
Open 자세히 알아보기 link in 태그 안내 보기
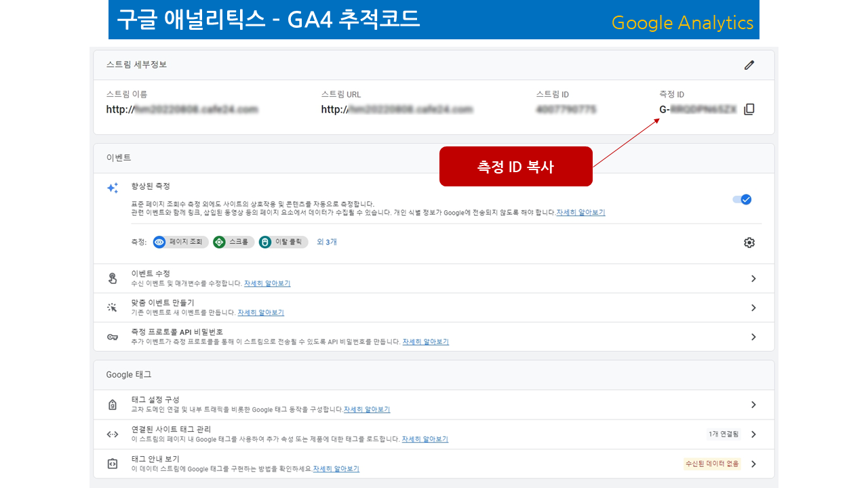tap(336, 468)
